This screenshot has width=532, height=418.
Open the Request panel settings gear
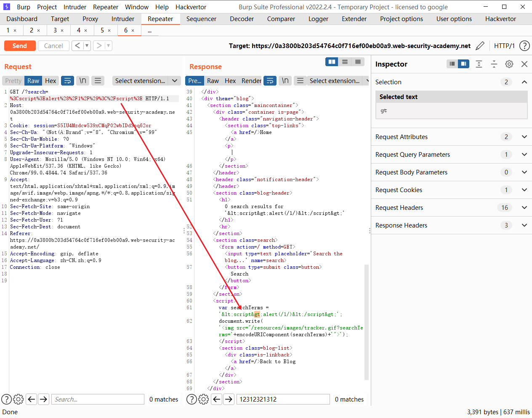(x=18, y=399)
